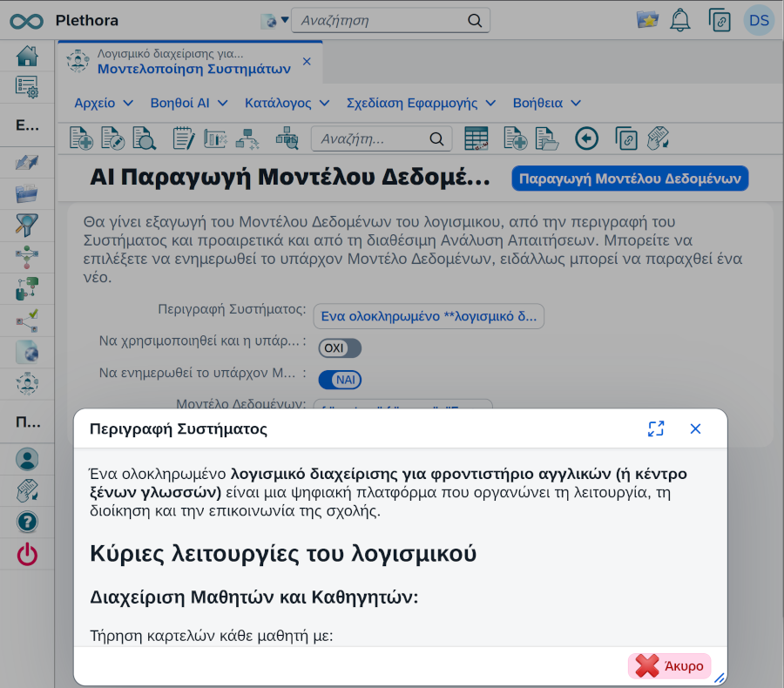Toggle the 'Να ενημερωθεί το υπάρχον Μ...' NAI switch
The image size is (784, 688).
pyautogui.click(x=340, y=380)
